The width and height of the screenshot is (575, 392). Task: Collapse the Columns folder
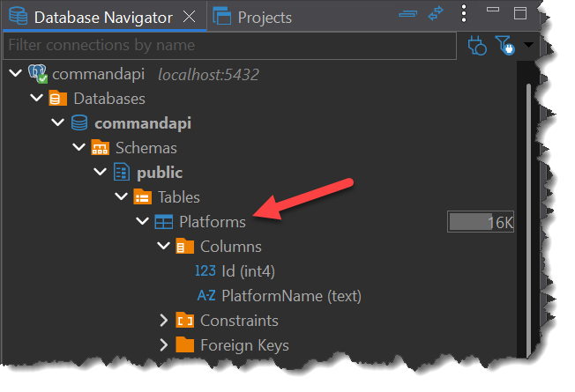(163, 246)
